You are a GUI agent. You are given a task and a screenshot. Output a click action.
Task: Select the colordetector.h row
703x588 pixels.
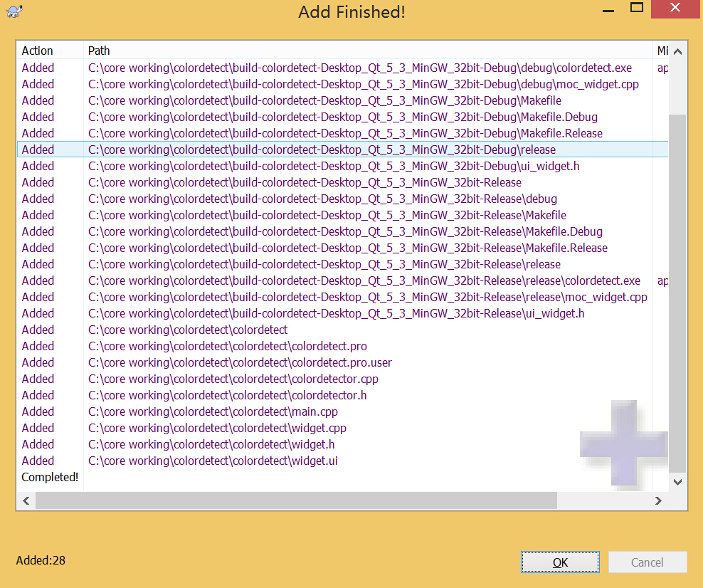click(342, 395)
